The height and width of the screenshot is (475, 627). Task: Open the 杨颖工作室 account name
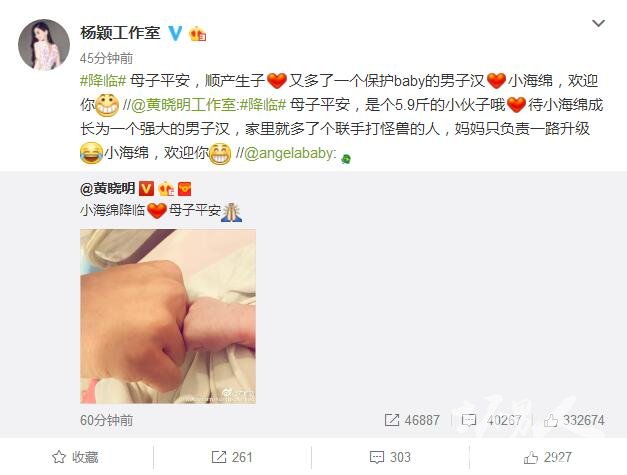tap(120, 33)
